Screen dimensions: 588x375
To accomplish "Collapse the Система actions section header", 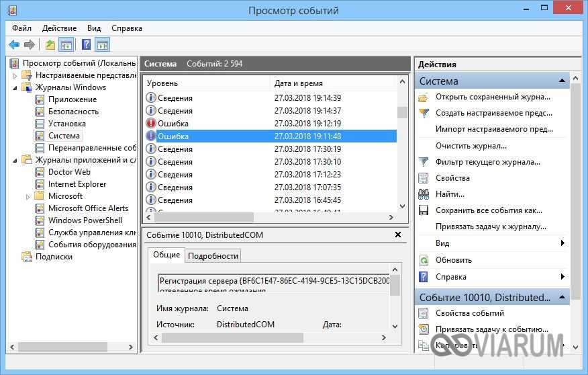I will 562,81.
